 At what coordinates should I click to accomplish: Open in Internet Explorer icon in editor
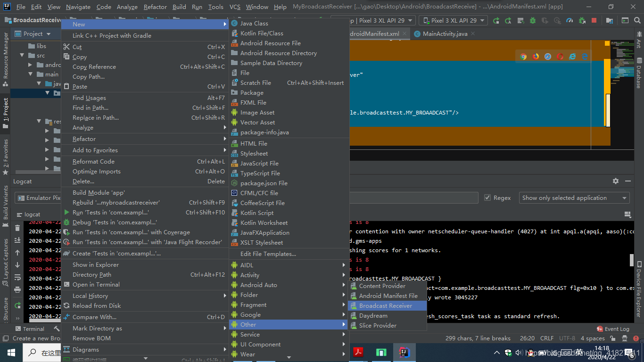572,57
